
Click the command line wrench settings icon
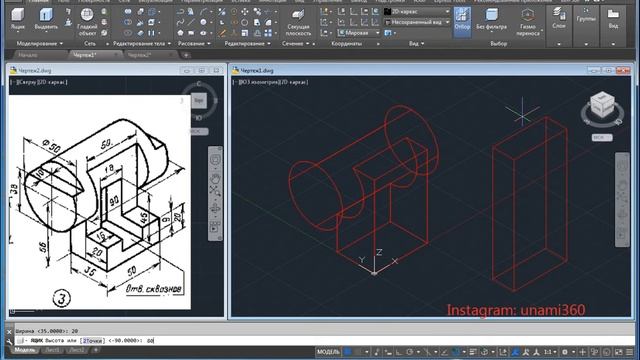coord(9,341)
